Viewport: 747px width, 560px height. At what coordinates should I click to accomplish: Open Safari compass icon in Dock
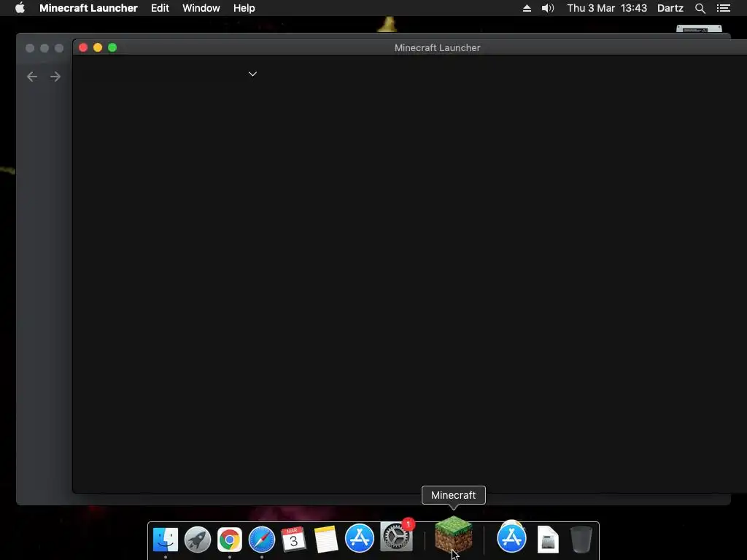(262, 540)
